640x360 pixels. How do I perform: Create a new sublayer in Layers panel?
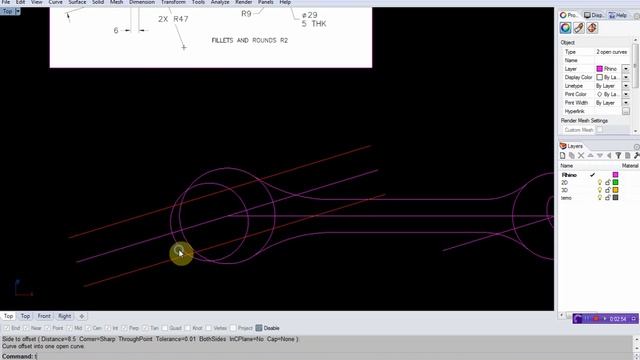coord(572,156)
